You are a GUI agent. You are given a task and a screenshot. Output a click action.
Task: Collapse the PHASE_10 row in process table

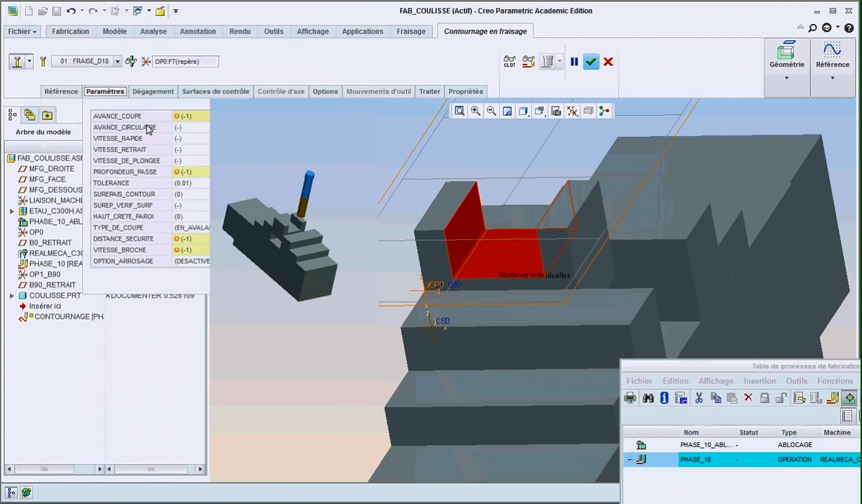[630, 460]
